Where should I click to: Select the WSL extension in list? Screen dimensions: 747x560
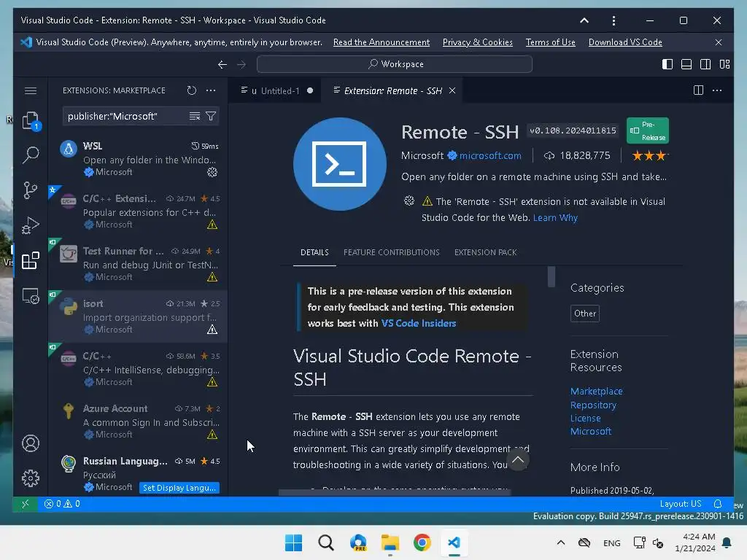coord(138,158)
